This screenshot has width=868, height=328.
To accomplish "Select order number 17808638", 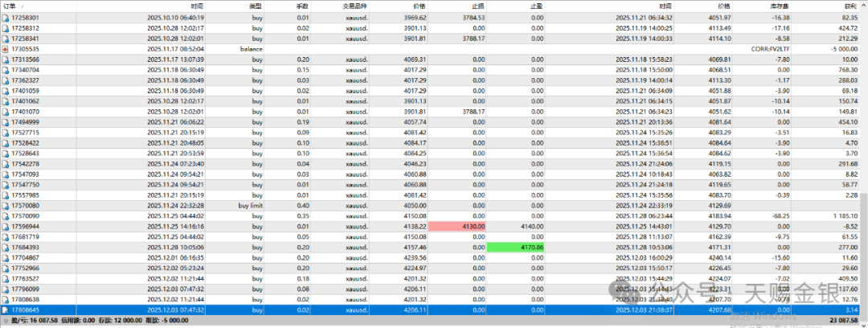I will point(26,299).
